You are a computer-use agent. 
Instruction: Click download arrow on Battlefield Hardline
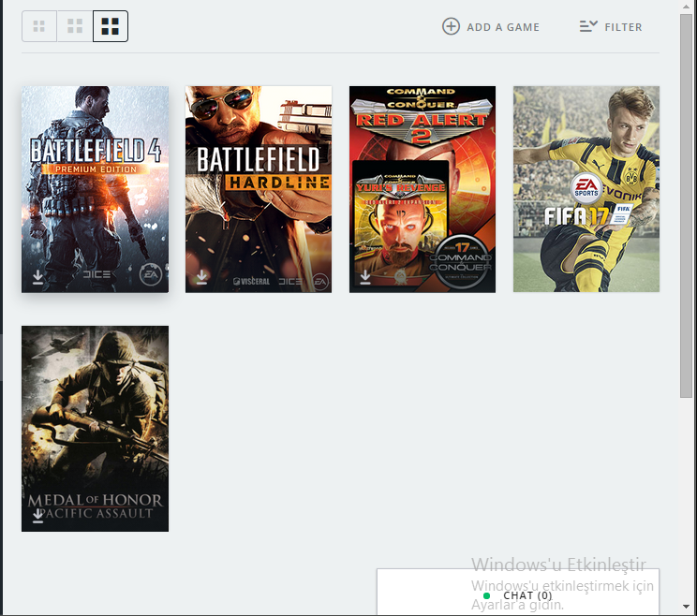(201, 277)
